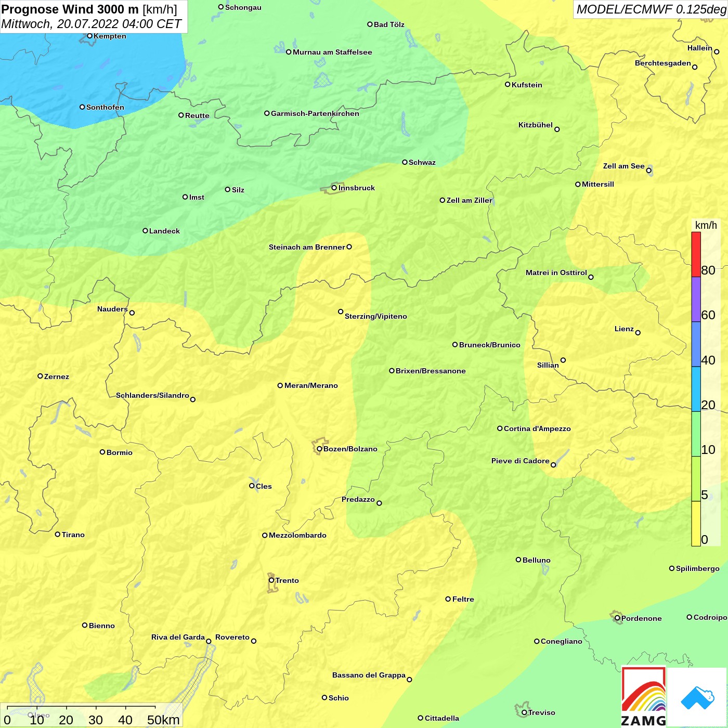Click the Feltre label
Viewport: 728px width, 728px height.
(x=463, y=599)
